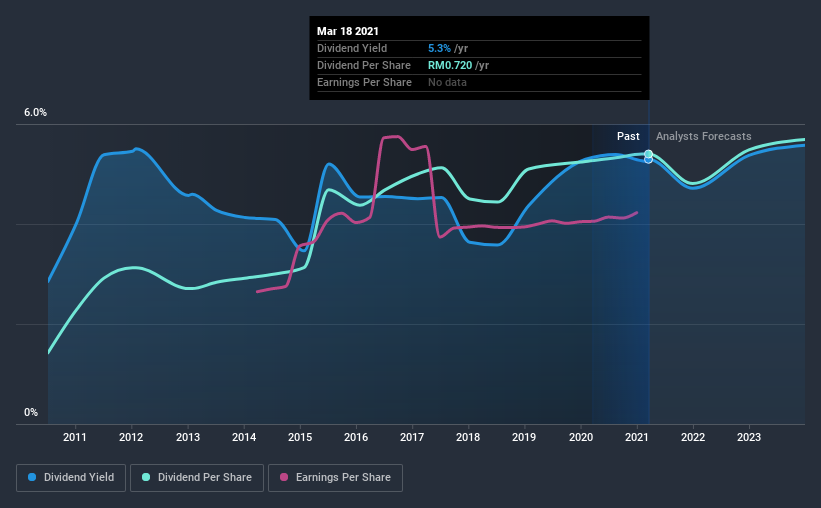821x508 pixels.
Task: Toggle the Dividend Yield legend button
Action: coord(71,478)
